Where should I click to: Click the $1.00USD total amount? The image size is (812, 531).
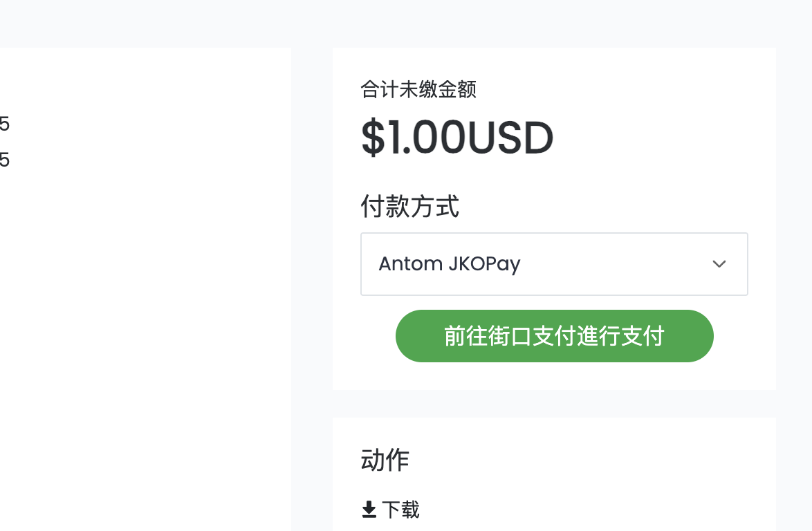(457, 138)
